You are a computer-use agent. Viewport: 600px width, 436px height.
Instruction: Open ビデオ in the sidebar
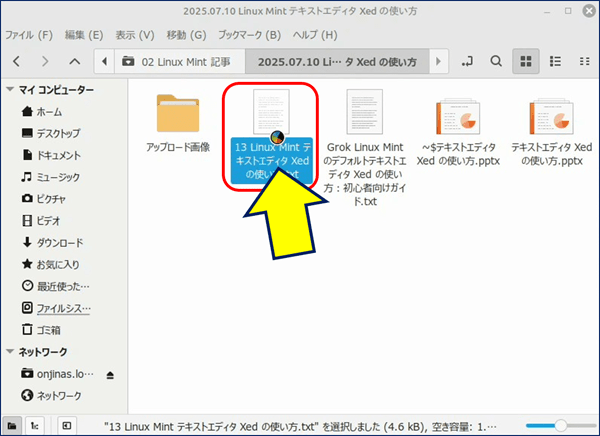pyautogui.click(x=41, y=220)
